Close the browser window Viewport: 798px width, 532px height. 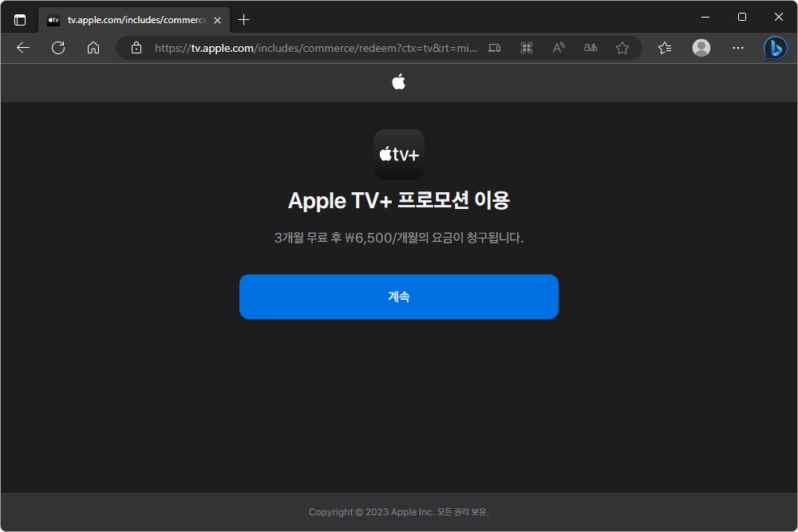(778, 17)
